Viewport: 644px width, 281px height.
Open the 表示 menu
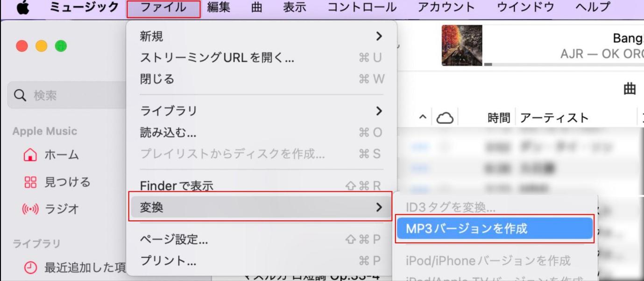(x=295, y=8)
